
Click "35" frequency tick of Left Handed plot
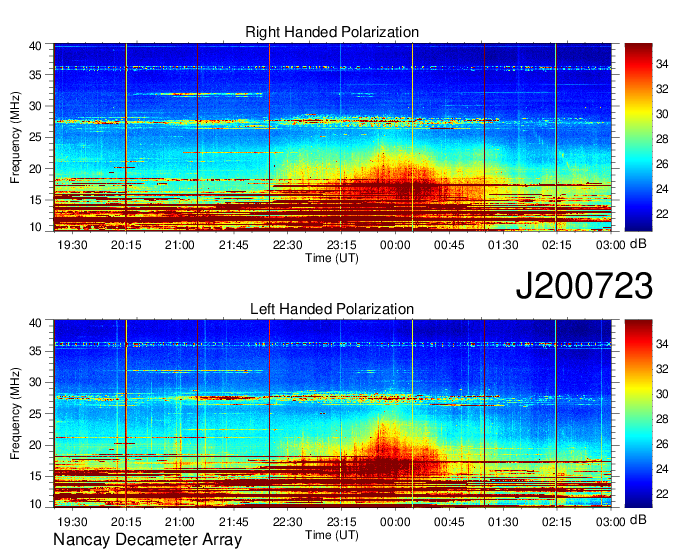pos(36,351)
